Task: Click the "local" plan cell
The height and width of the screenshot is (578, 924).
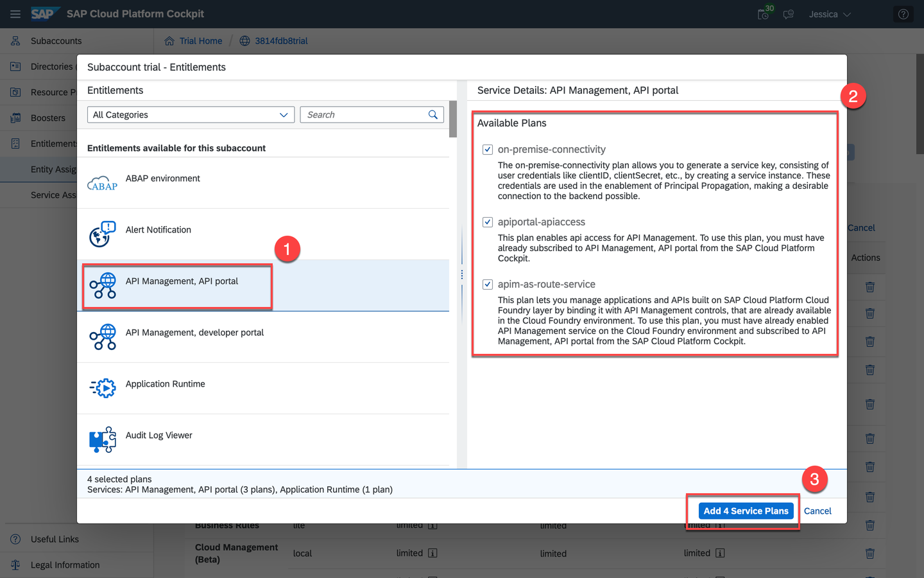Action: point(302,553)
